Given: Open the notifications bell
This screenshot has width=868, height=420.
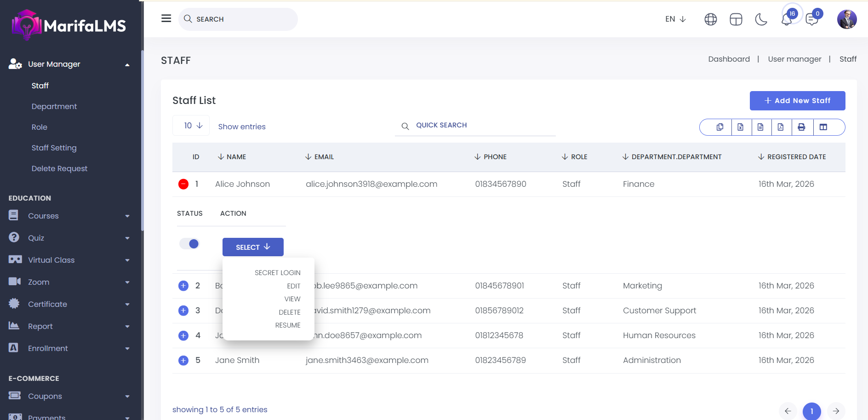Looking at the screenshot, I should pyautogui.click(x=787, y=20).
